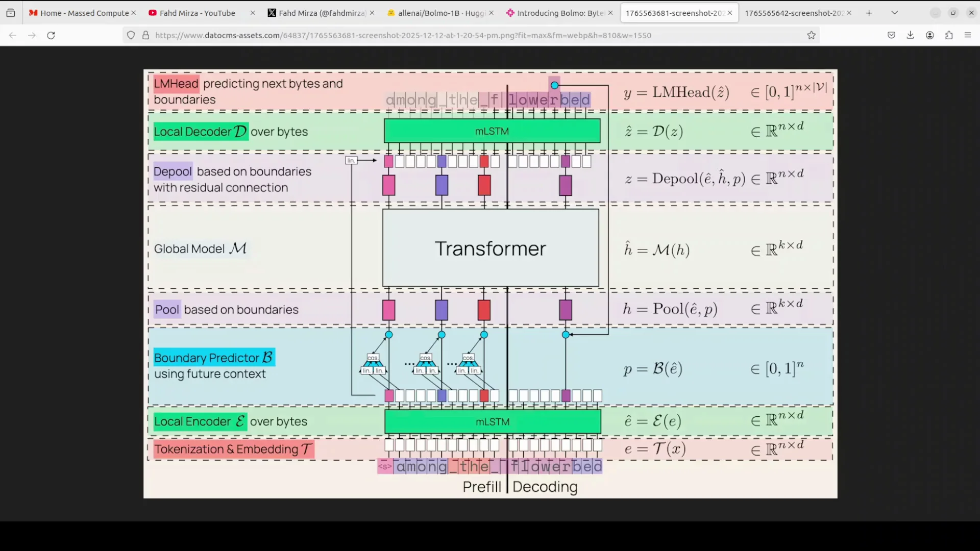980x551 pixels.
Task: Open the downloads panel
Action: 910,35
